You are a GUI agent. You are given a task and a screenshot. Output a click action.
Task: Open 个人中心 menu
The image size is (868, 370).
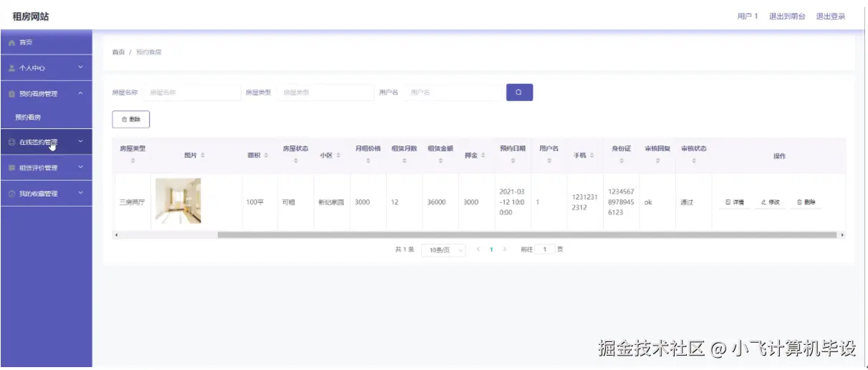(46, 68)
